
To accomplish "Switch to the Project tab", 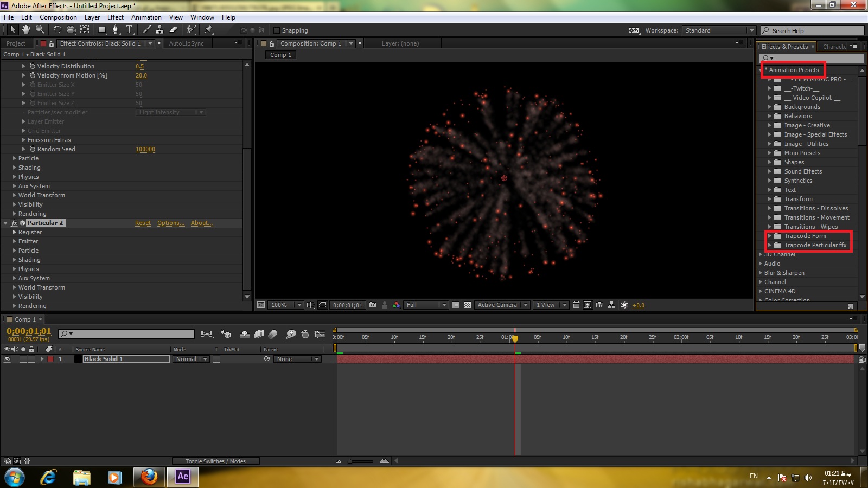I will 16,43.
